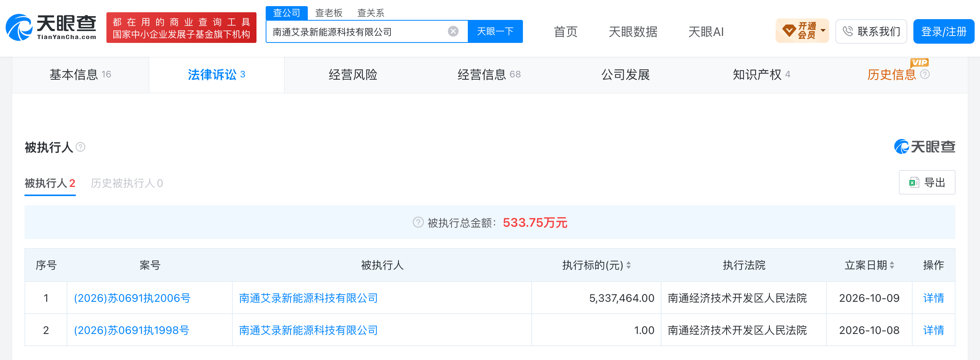Sort the table by 立案日期 arrows
Image resolution: width=980 pixels, height=360 pixels.
pyautogui.click(x=892, y=265)
